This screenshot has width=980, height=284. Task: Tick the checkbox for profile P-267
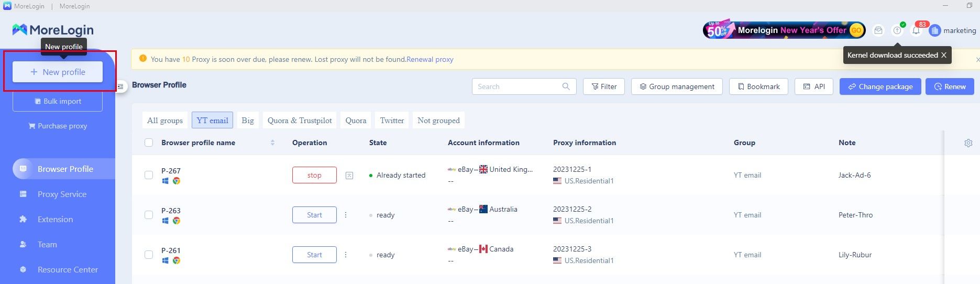click(149, 175)
